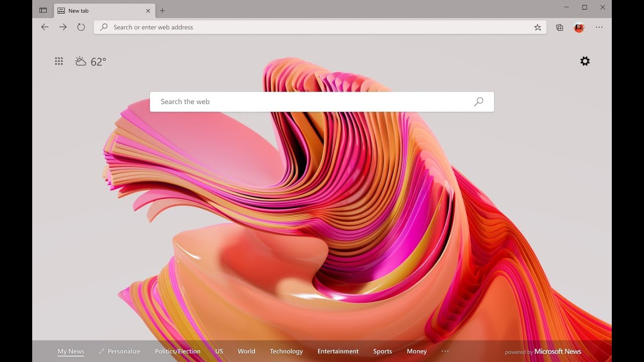Expand more news categories ellipsis

coord(445,351)
